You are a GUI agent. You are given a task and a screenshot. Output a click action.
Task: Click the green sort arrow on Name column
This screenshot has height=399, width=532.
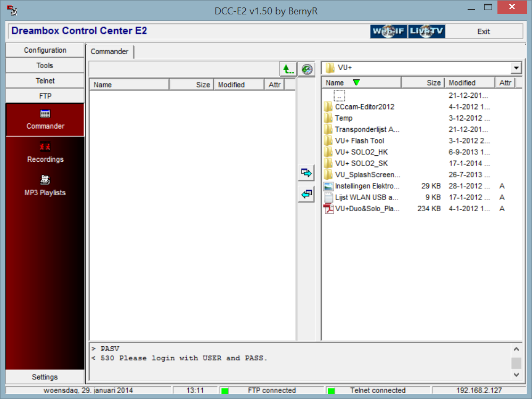click(x=356, y=82)
